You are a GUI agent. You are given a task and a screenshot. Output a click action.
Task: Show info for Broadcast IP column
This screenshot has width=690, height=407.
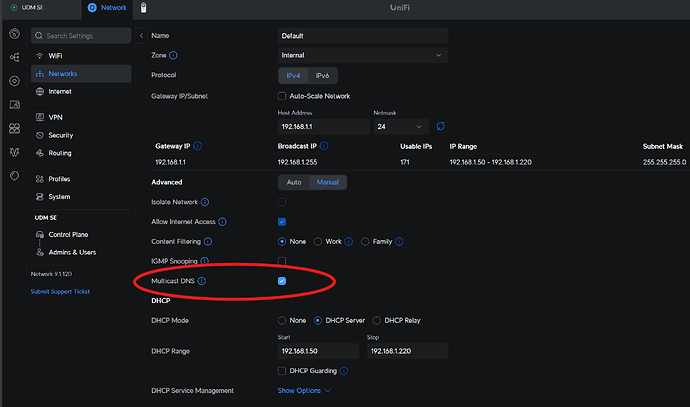tap(324, 146)
